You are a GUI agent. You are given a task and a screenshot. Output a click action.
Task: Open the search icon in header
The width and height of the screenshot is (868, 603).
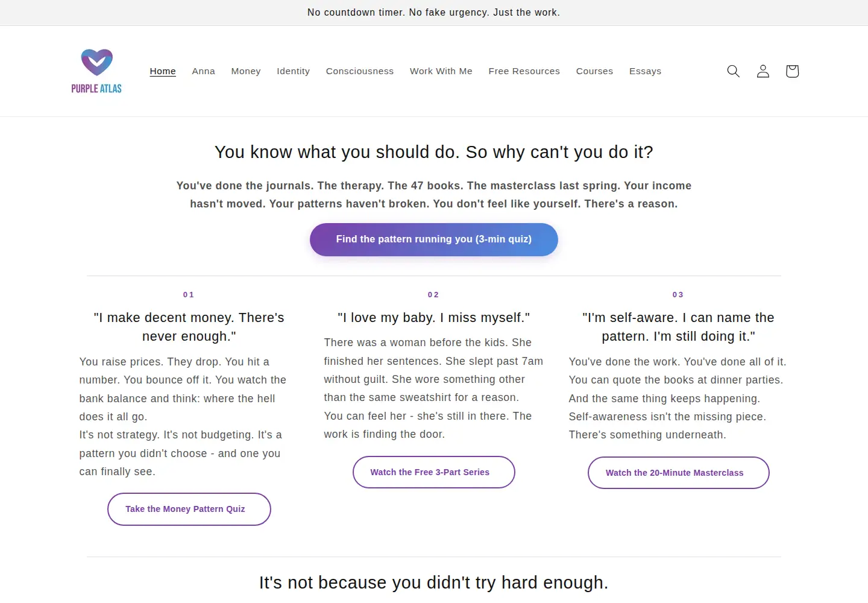(733, 71)
